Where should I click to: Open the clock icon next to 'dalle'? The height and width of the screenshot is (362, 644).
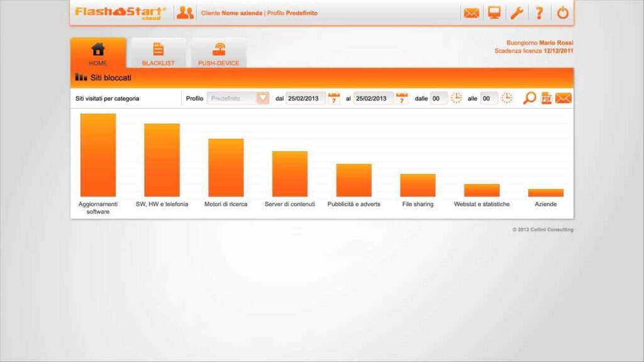[457, 98]
